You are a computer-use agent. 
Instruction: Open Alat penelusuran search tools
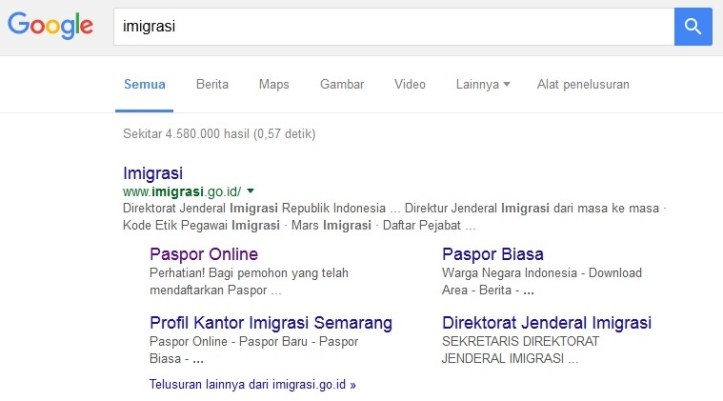[x=583, y=84]
